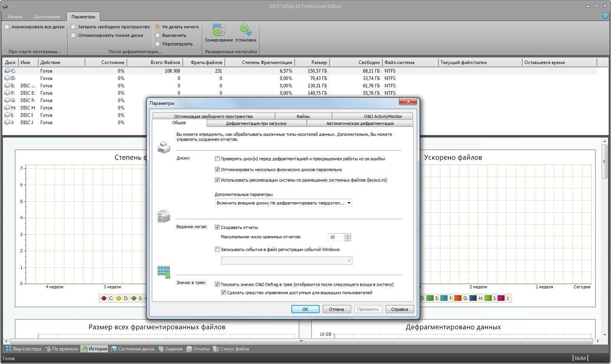Switch to По времени view
This screenshot has width=611, height=364.
pos(61,349)
